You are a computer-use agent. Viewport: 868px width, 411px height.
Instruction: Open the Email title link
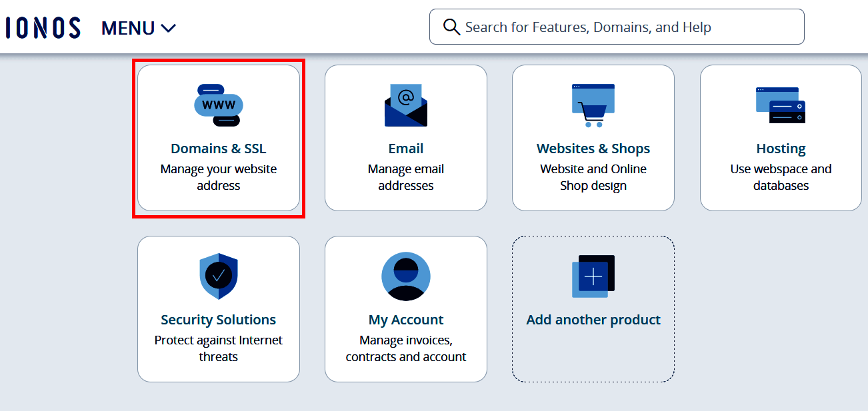406,149
